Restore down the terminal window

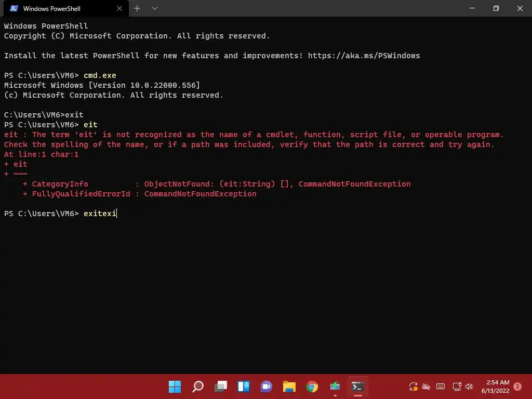(496, 8)
